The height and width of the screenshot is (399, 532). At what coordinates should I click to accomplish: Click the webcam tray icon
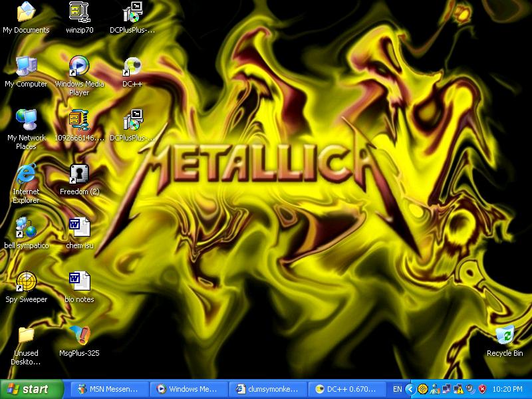click(470, 389)
